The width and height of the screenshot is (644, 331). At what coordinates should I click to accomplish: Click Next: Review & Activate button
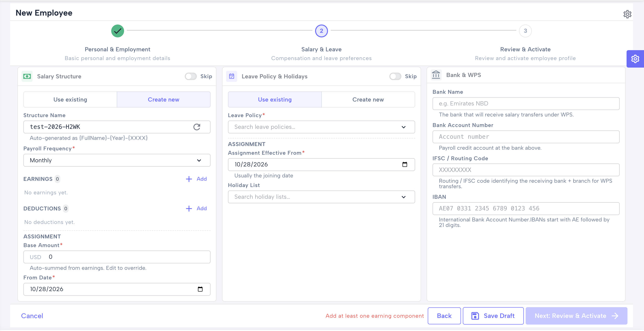pos(576,316)
